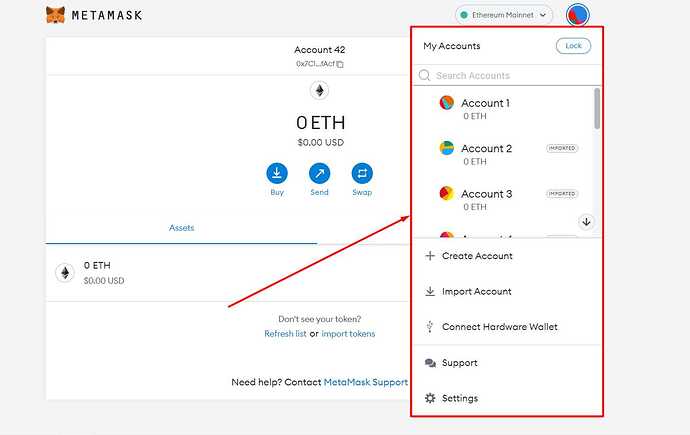Click the Buy download-arrow button
690x435 pixels.
coord(277,173)
